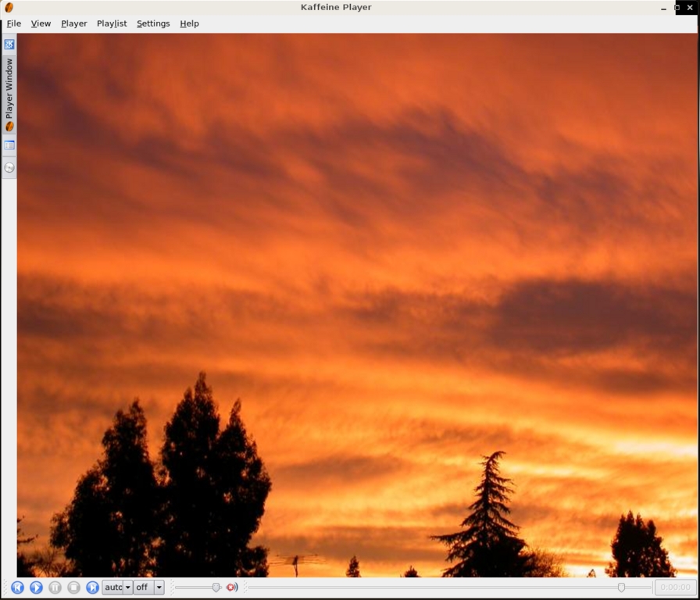This screenshot has height=600, width=700.
Task: Pause playback with the pause button
Action: pos(55,587)
